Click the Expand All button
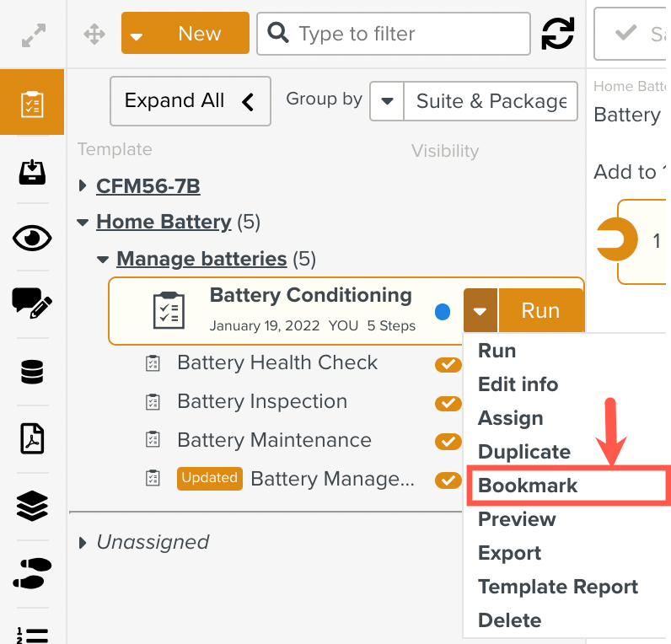Image resolution: width=671 pixels, height=644 pixels. pyautogui.click(x=190, y=101)
